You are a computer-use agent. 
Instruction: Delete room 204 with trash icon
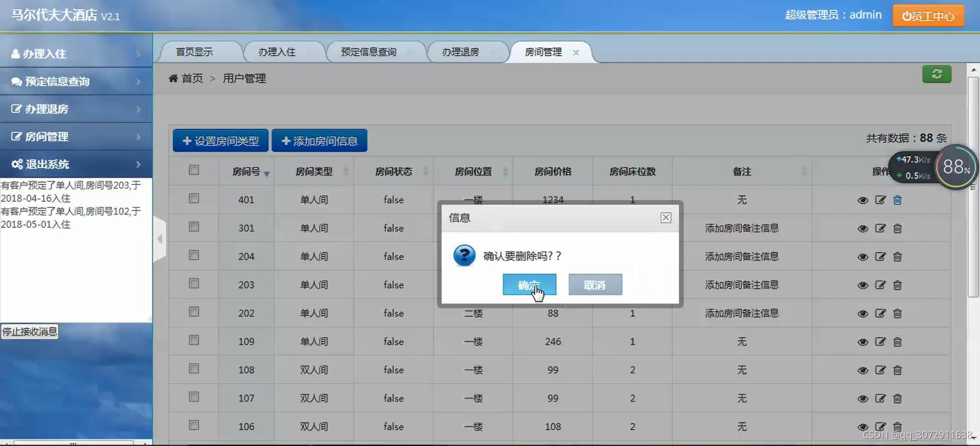coord(897,256)
